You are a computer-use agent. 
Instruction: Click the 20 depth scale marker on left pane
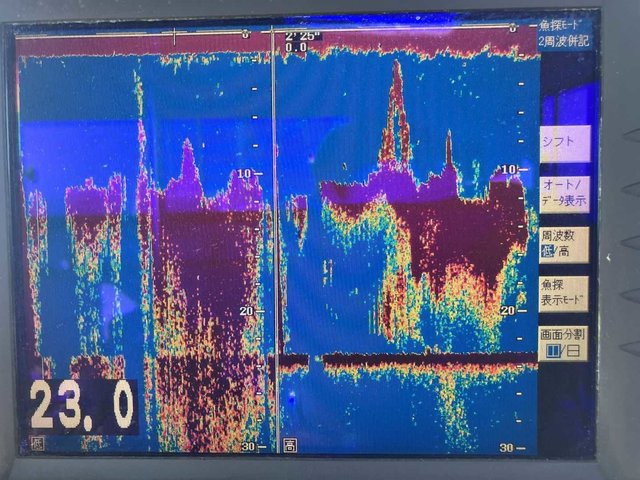[246, 311]
